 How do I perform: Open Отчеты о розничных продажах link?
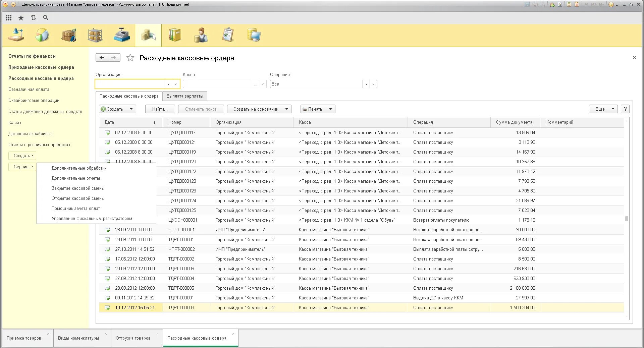click(x=40, y=145)
